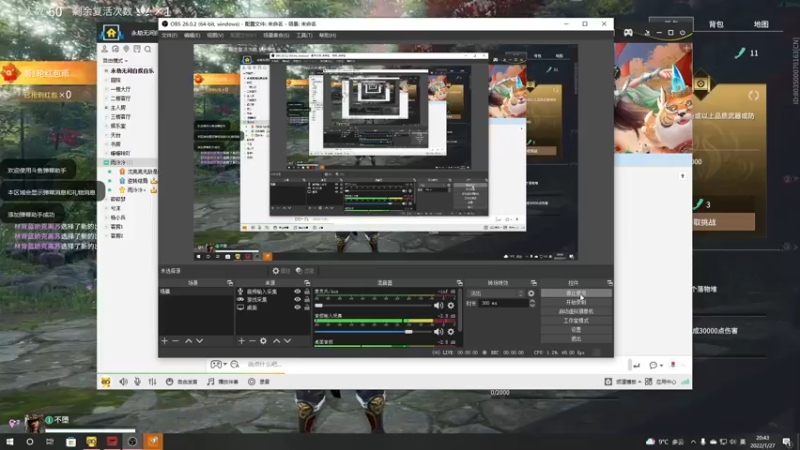Open OBS 设置 from the controls dock
This screenshot has height=450, width=800.
click(576, 330)
